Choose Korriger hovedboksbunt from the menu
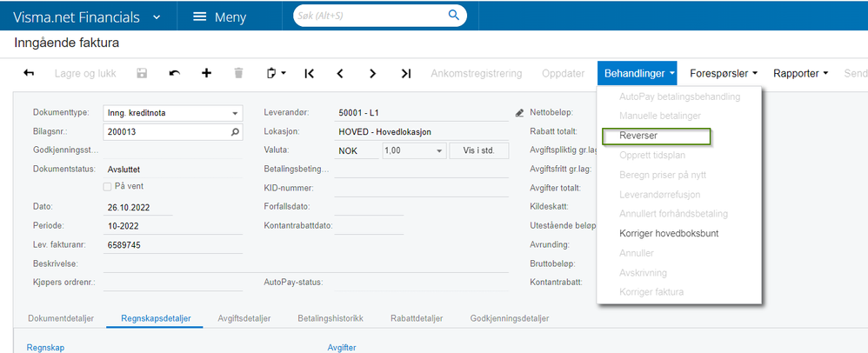 [x=669, y=234]
